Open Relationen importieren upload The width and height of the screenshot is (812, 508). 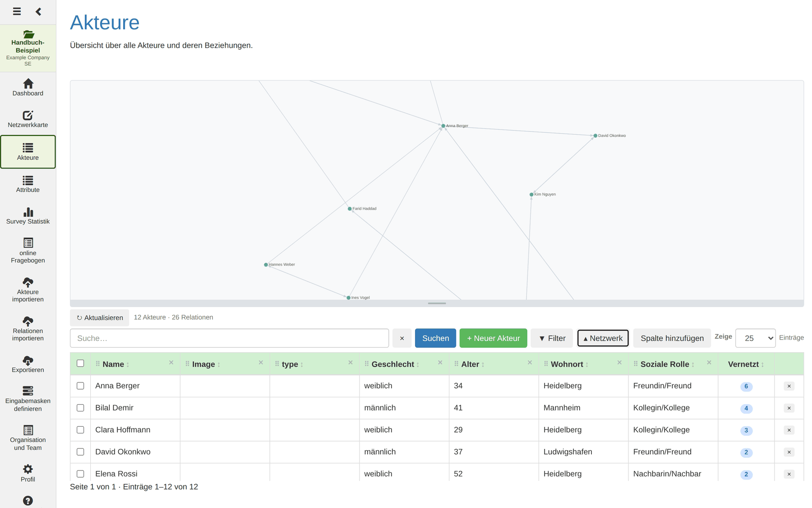click(28, 329)
